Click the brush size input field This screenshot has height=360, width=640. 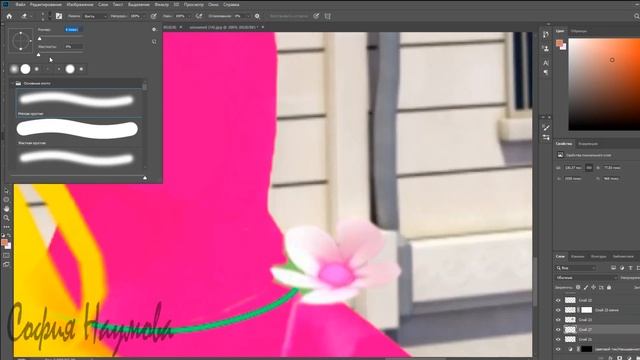pos(73,30)
